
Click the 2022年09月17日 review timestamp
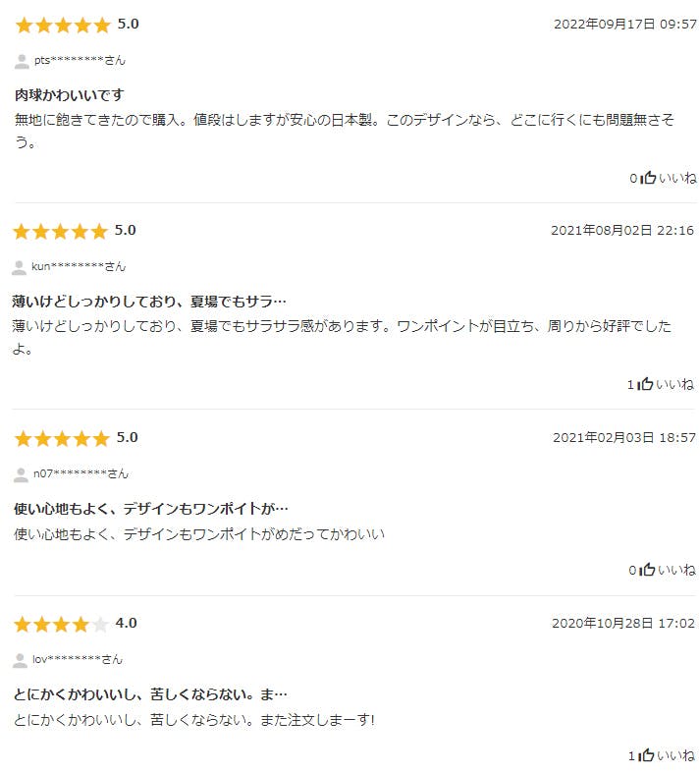(x=624, y=25)
